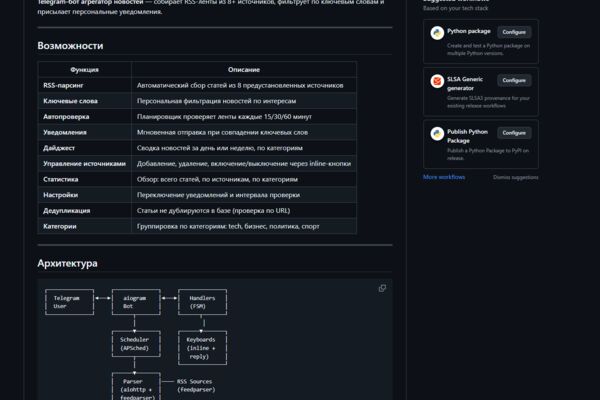Open the More workflows link
This screenshot has height=400, width=600.
click(444, 177)
